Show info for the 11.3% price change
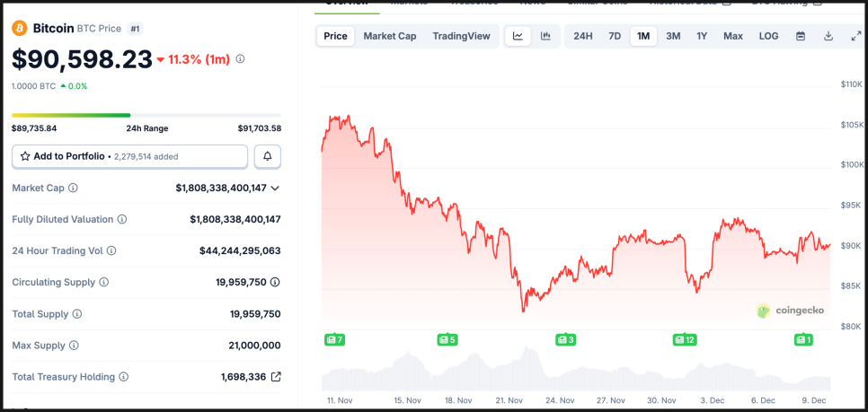The width and height of the screenshot is (868, 412). pos(240,60)
